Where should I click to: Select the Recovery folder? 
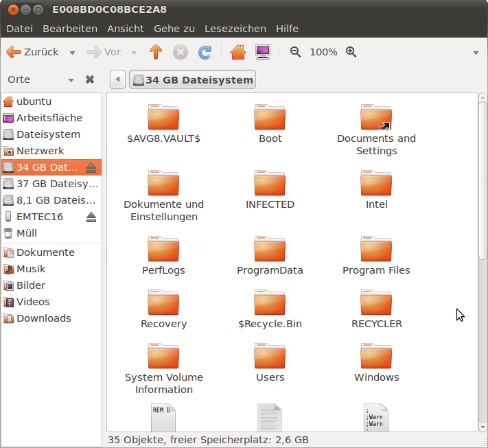(x=163, y=309)
